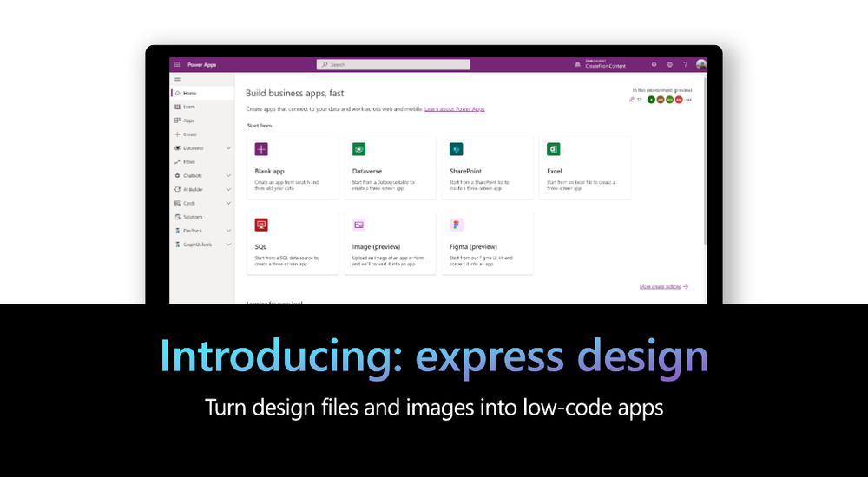Click the red member avatar
This screenshot has height=477, width=868.
click(679, 100)
